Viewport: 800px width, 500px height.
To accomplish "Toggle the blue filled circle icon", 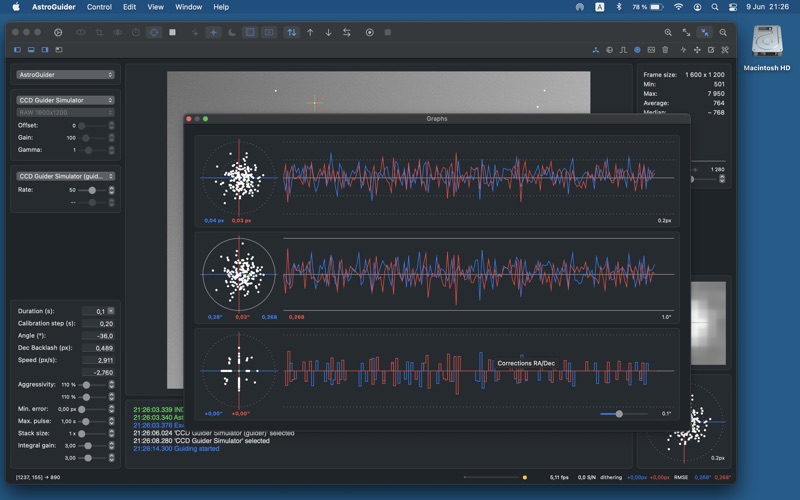I will point(637,49).
